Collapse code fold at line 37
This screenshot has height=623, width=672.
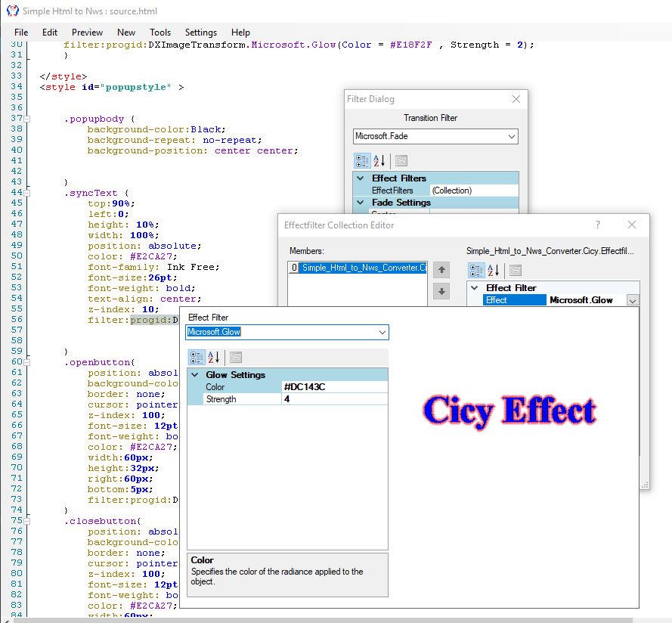pos(27,119)
